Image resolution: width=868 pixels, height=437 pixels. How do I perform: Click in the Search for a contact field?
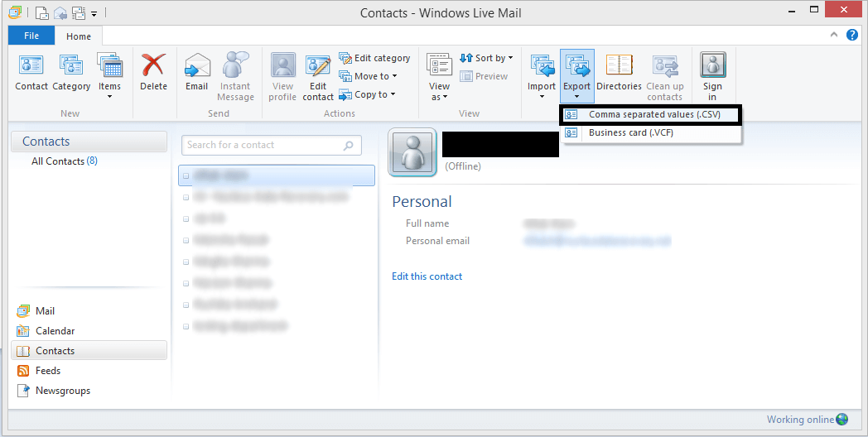[x=272, y=145]
